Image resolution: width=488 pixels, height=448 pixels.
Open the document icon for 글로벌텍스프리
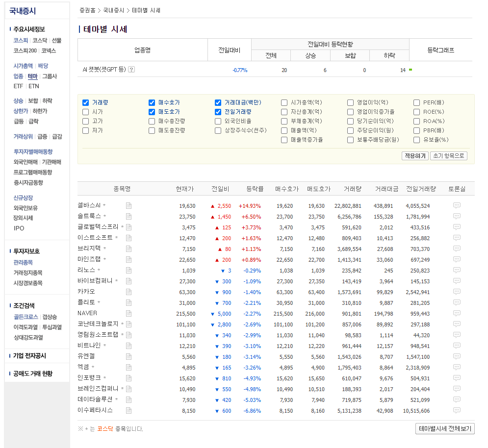pyautogui.click(x=129, y=227)
